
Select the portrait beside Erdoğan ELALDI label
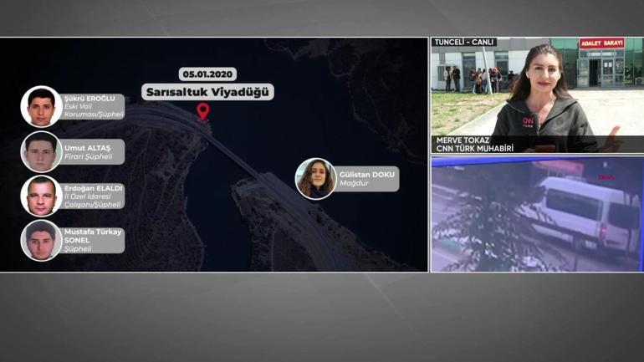(x=41, y=196)
